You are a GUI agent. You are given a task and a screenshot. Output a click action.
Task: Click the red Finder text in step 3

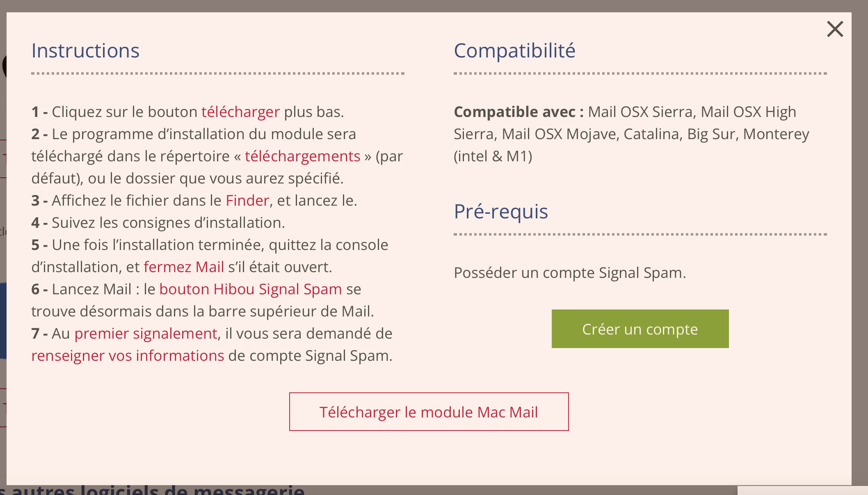pyautogui.click(x=247, y=200)
